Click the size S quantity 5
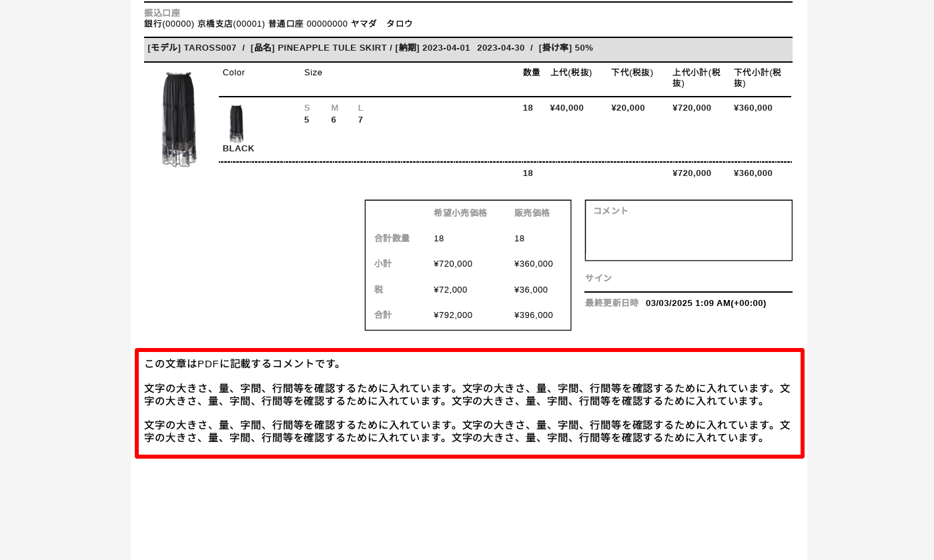The image size is (934, 560). (307, 120)
